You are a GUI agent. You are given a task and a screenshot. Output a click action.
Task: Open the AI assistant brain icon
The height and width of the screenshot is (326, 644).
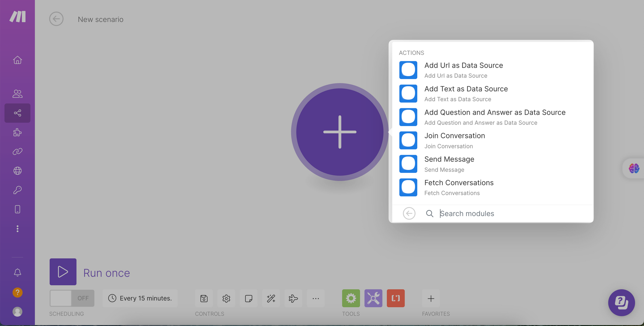pos(634,168)
